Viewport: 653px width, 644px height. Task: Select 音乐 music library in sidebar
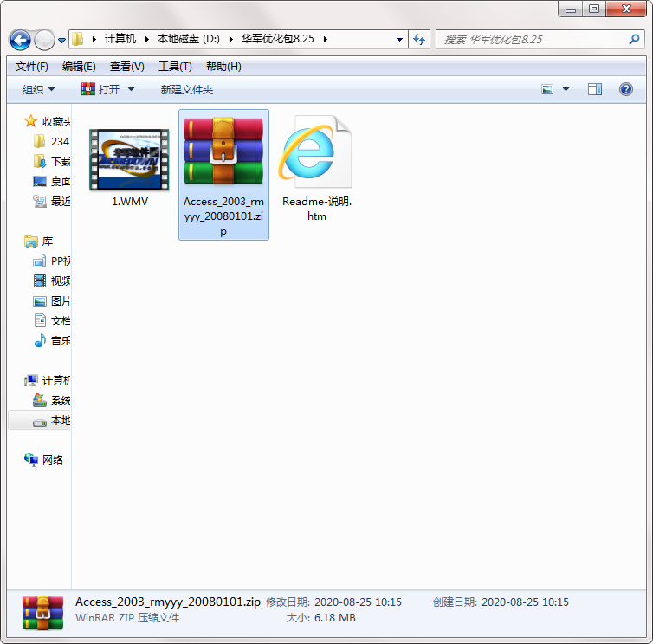(60, 340)
